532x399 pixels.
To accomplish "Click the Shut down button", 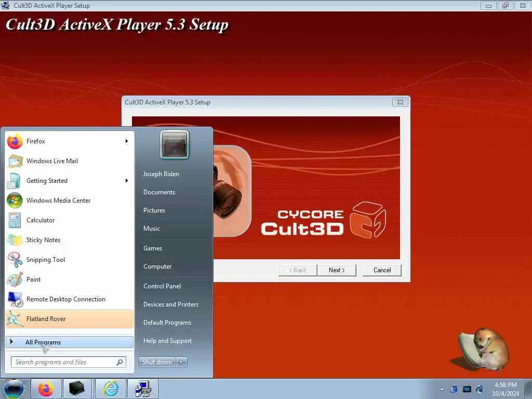I will coord(157,362).
